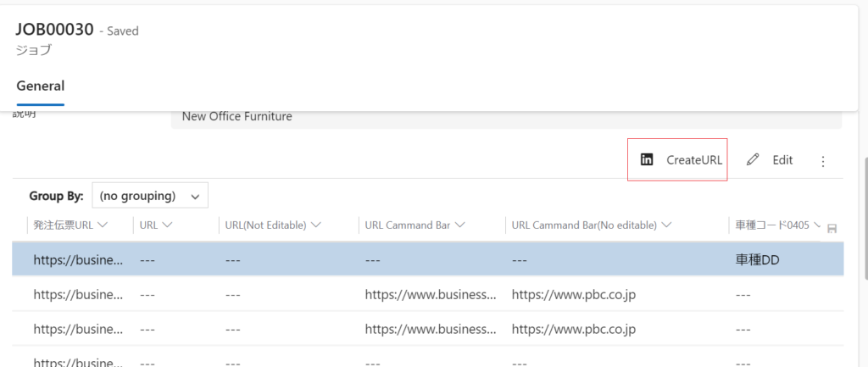Switch to the General tab
This screenshot has height=367, width=868.
point(40,86)
